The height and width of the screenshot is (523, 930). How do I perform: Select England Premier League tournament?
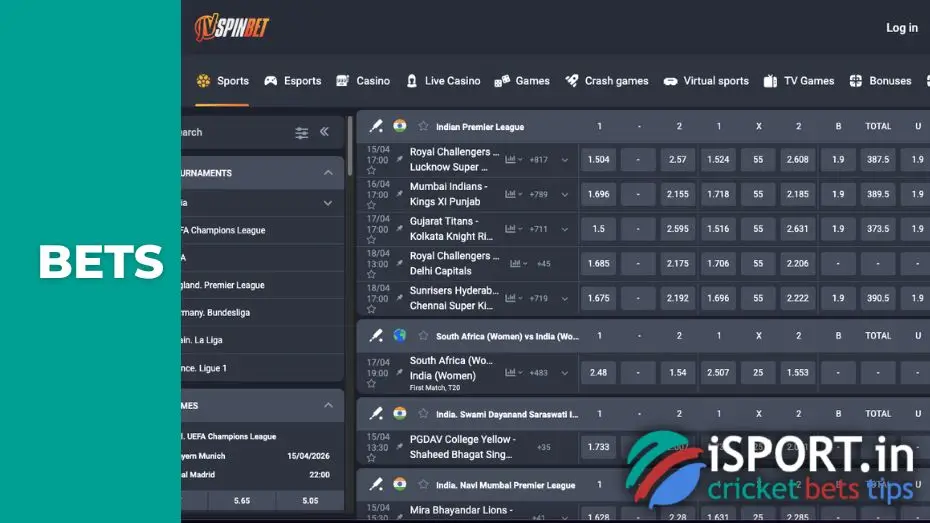click(263, 285)
